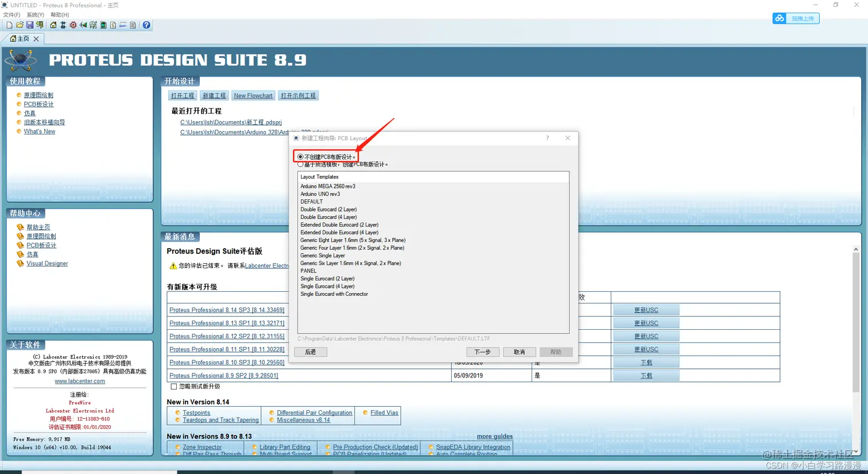Click 后退 in the wizard dialog
Viewport: 868px width, 474px height.
[x=311, y=352]
